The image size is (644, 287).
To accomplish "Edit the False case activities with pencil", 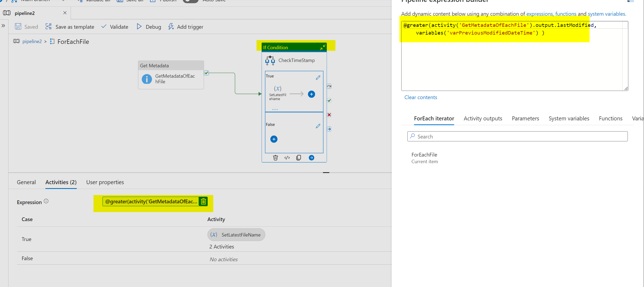I will (x=318, y=126).
